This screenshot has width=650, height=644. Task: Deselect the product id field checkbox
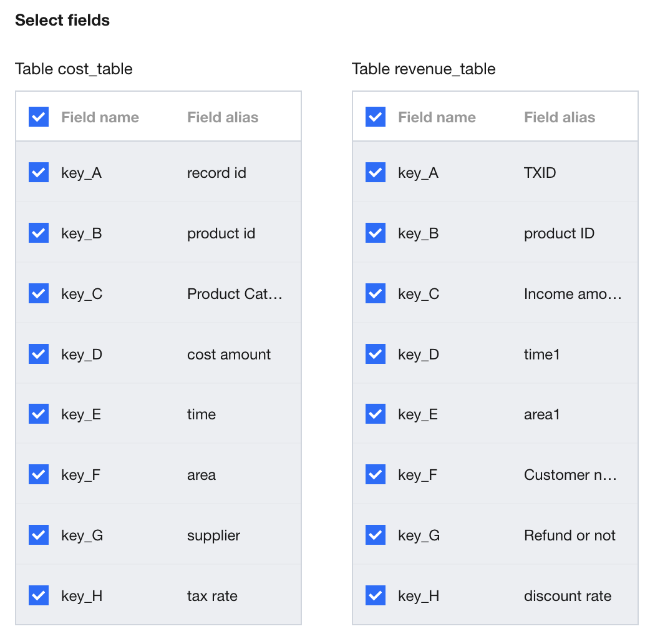coord(39,233)
